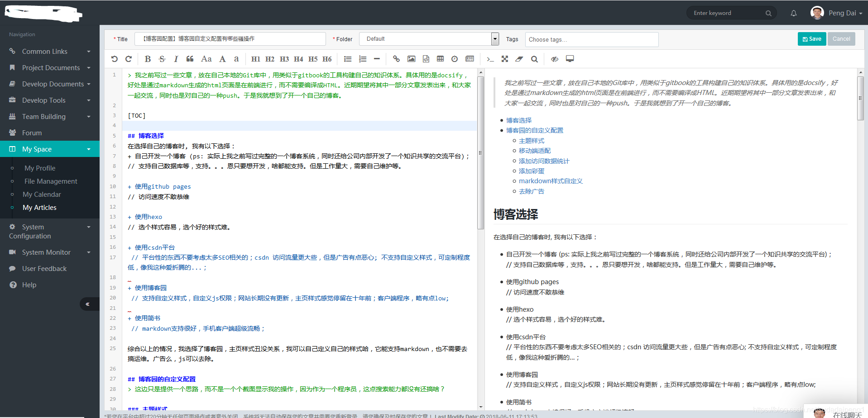Expand the Develop Tools section
The image size is (868, 418).
43,100
